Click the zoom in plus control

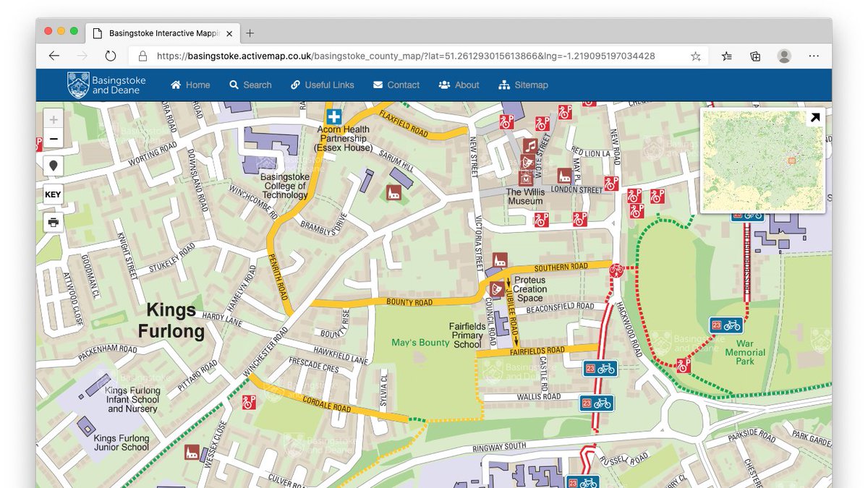[x=54, y=118]
